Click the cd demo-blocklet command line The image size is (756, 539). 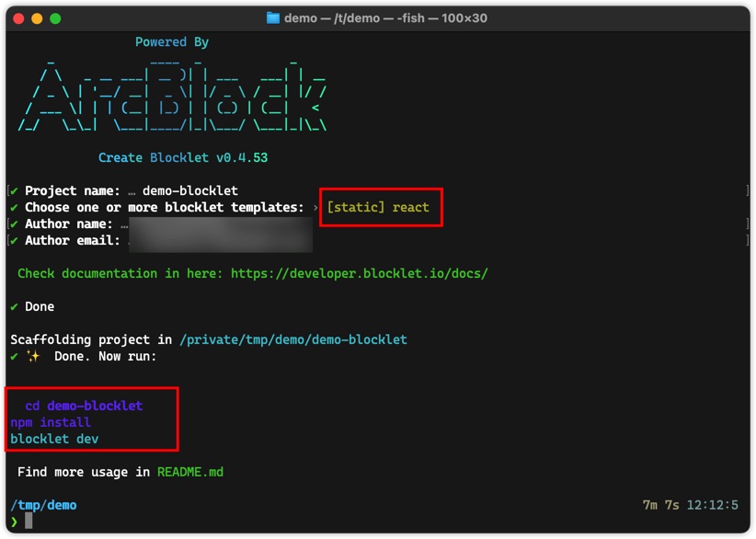[84, 406]
